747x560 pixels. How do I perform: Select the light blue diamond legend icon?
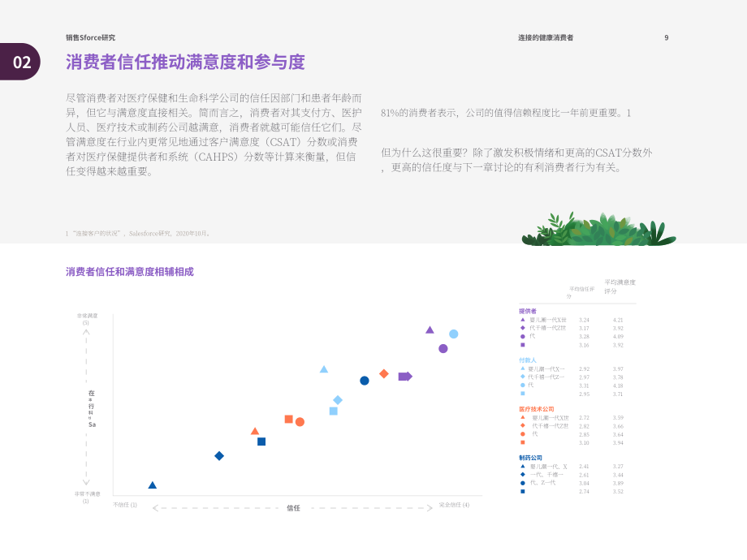[523, 377]
